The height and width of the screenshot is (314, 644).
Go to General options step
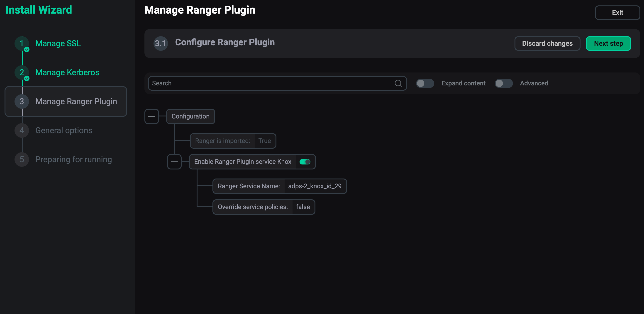pos(64,130)
